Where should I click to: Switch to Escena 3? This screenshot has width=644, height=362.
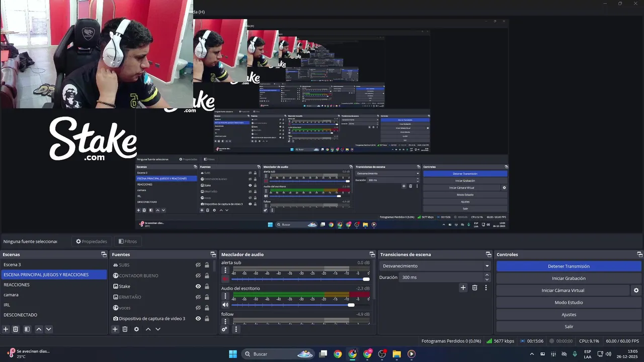[53, 264]
